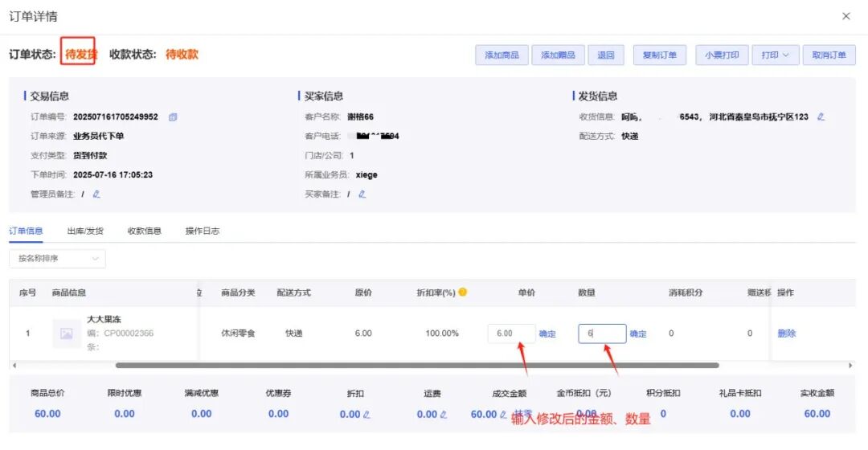The height and width of the screenshot is (450, 868).
Task: Click the order time 2025-07-16 17:05:23
Action: pos(113,174)
